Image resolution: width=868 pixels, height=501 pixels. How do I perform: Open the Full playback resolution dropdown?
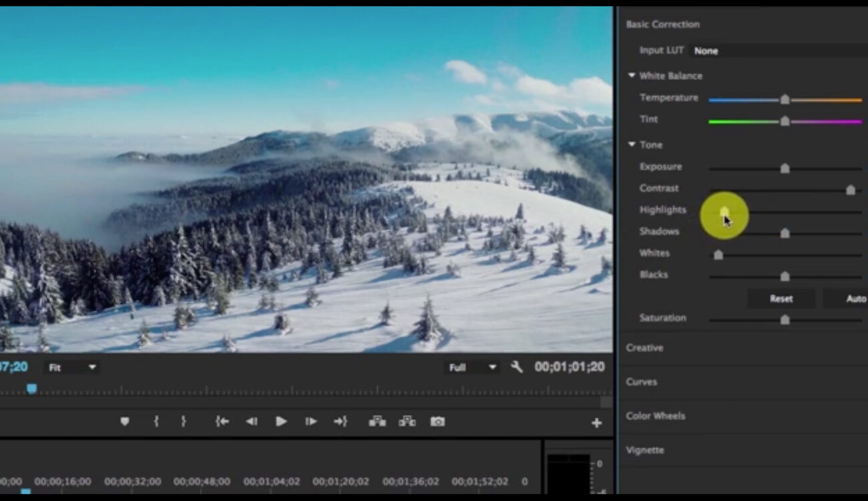pyautogui.click(x=471, y=367)
